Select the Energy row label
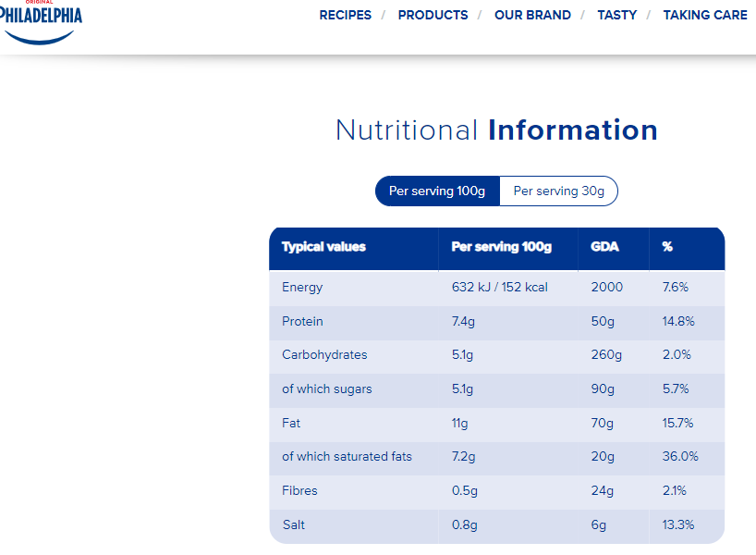Screen dimensions: 756x555 (302, 288)
